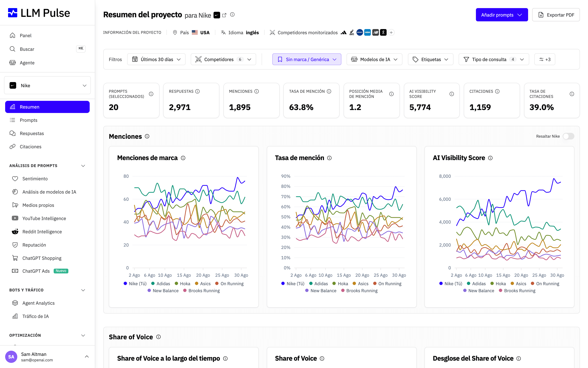
Task: Click info icon on Citaciones card
Action: pos(497,91)
